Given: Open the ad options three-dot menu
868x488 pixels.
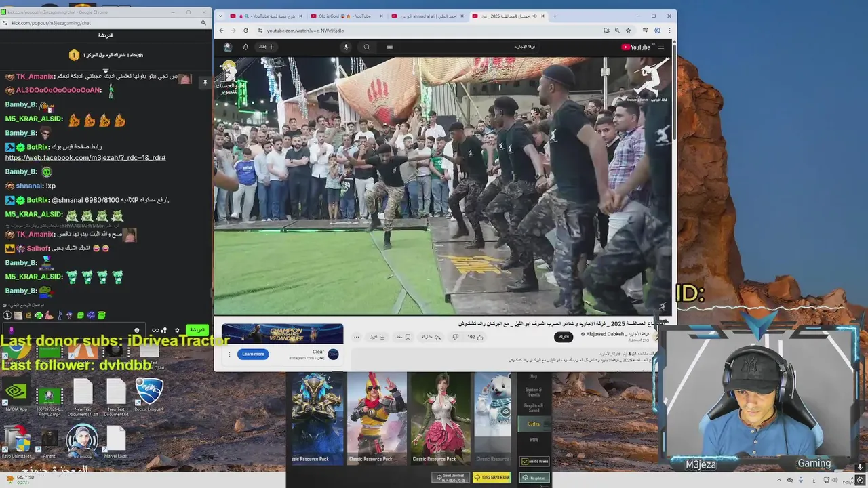Looking at the screenshot, I should [229, 354].
